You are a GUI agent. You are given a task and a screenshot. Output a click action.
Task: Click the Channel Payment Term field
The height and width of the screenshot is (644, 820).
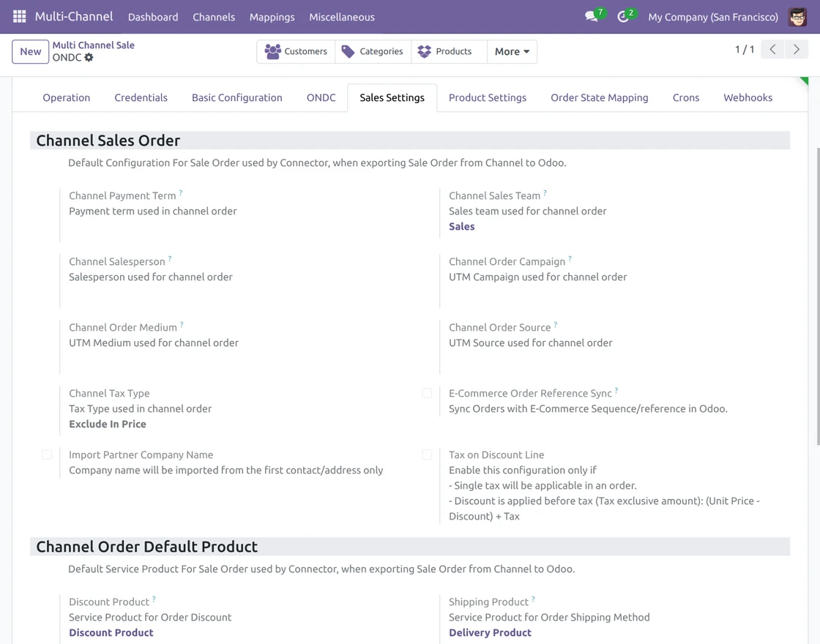tap(183, 227)
